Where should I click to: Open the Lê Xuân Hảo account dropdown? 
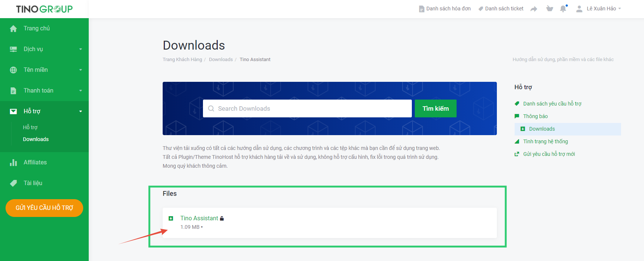(x=599, y=9)
